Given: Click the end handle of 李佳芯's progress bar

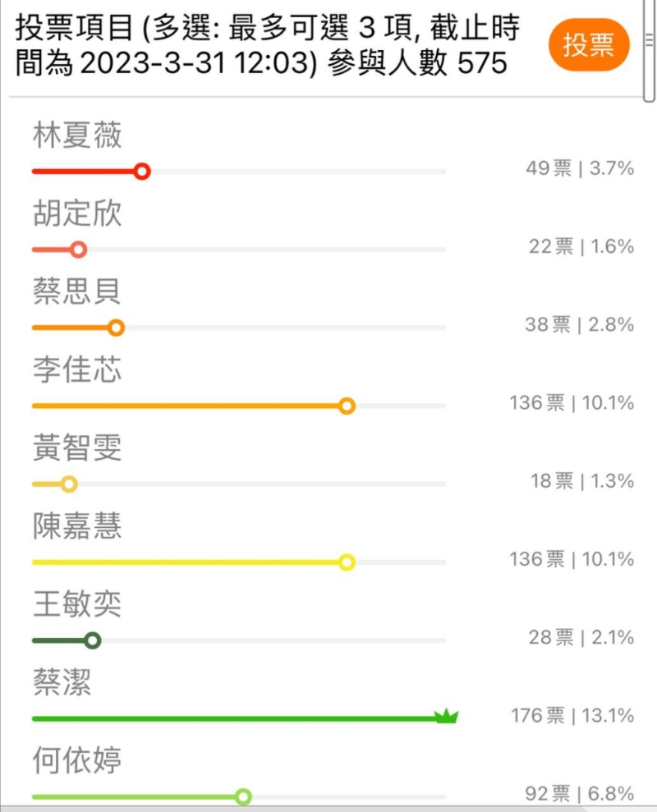Looking at the screenshot, I should [347, 406].
